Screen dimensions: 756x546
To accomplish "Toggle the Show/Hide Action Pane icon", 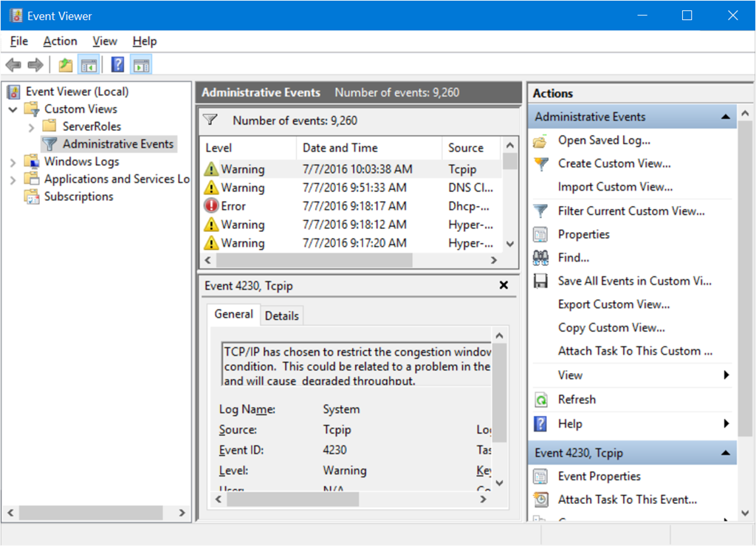I will point(141,64).
